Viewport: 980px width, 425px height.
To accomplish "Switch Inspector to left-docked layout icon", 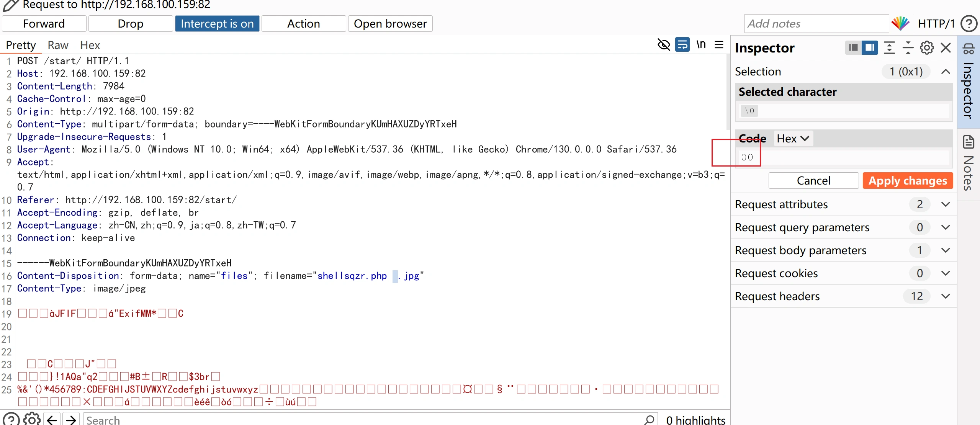I will [x=853, y=47].
